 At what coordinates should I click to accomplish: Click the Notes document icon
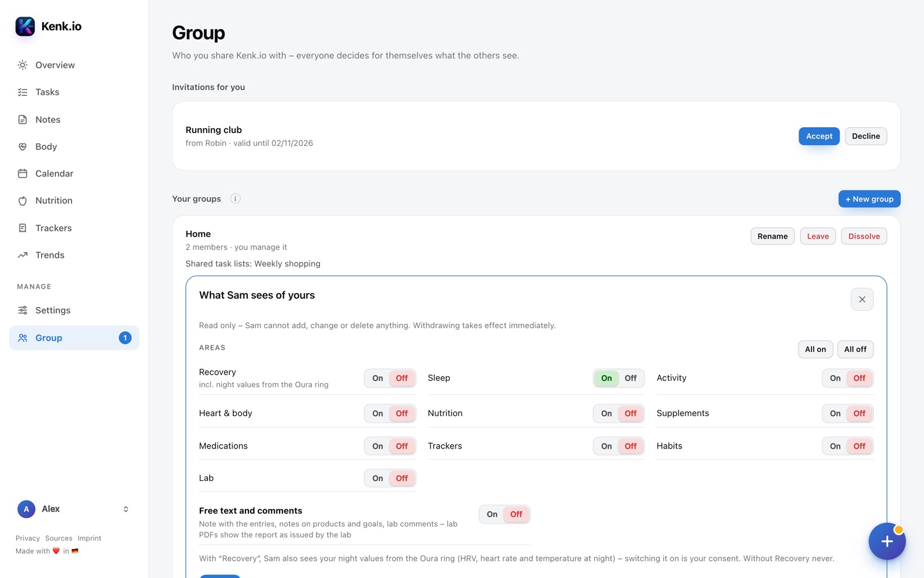[x=23, y=120]
